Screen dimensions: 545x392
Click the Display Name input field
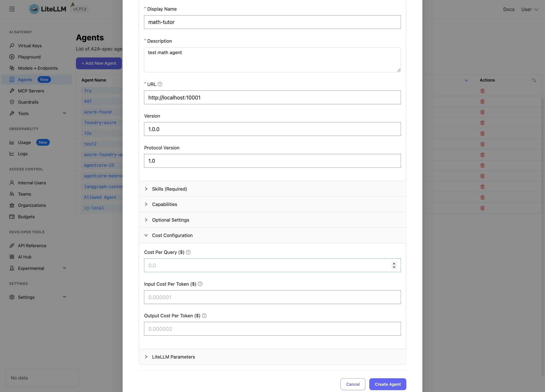[272, 22]
